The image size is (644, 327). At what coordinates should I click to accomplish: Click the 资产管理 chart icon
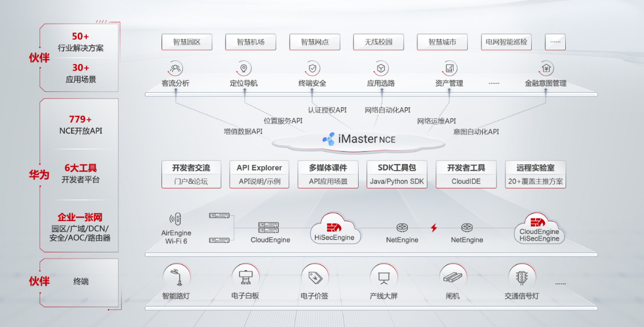[449, 68]
